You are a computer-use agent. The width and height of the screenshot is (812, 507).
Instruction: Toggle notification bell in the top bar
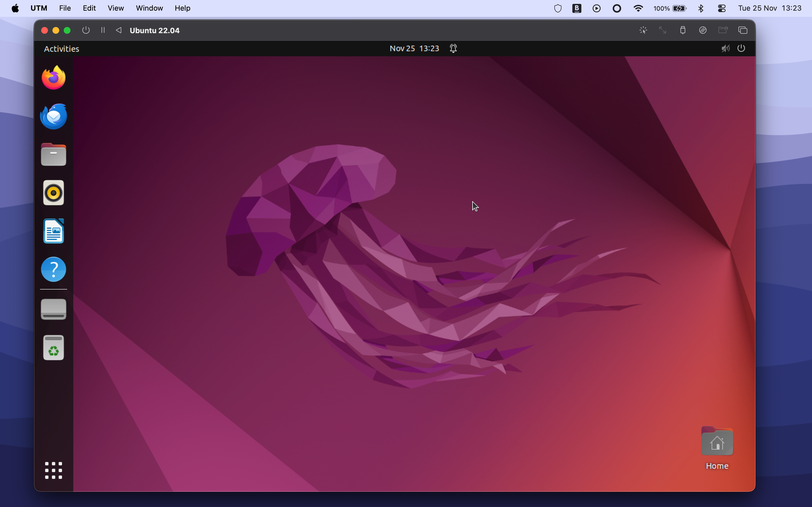pos(453,48)
